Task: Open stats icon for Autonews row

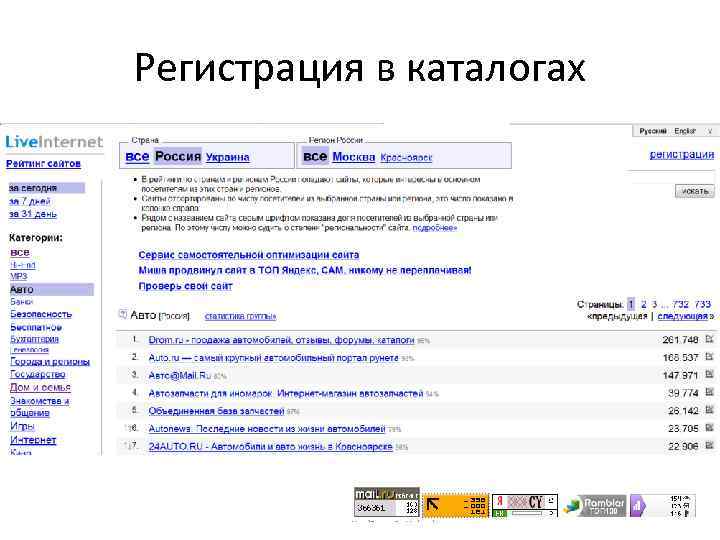Action: pos(709,428)
